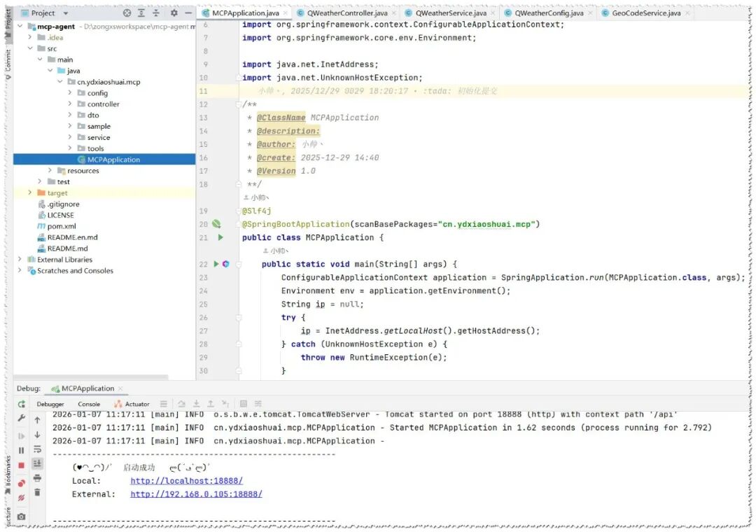Image resolution: width=756 pixels, height=532 pixels.
Task: Switch to GeoCodeService.java tab
Action: click(646, 13)
